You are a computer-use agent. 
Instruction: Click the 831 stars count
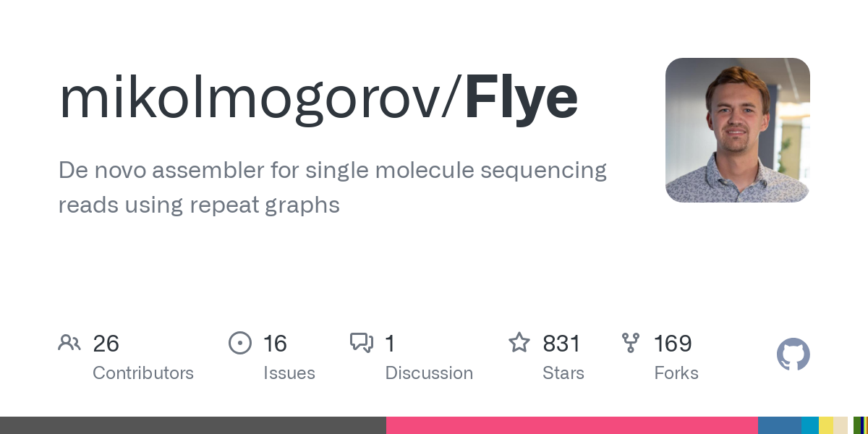tap(562, 344)
